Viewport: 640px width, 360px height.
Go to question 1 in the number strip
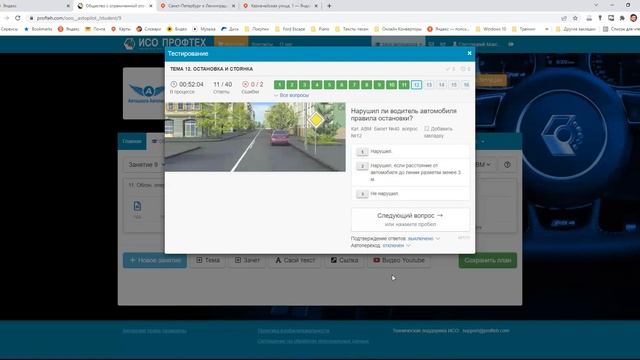tap(280, 84)
